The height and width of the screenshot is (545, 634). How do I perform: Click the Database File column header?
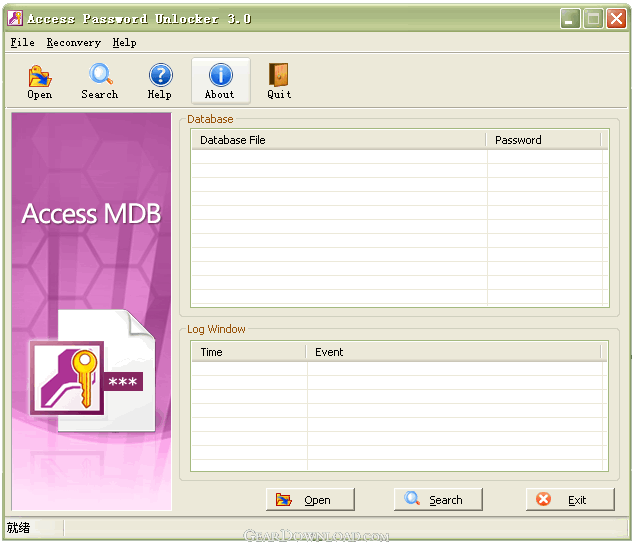tap(339, 140)
